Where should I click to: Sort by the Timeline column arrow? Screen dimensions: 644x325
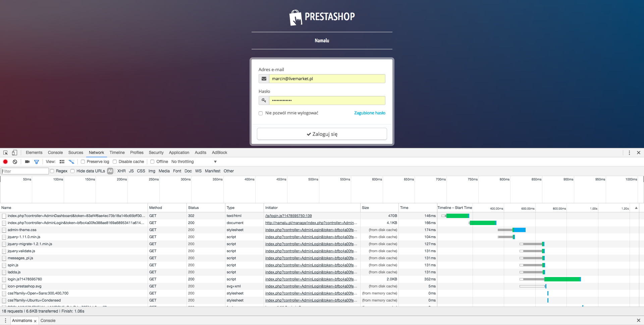tap(636, 208)
